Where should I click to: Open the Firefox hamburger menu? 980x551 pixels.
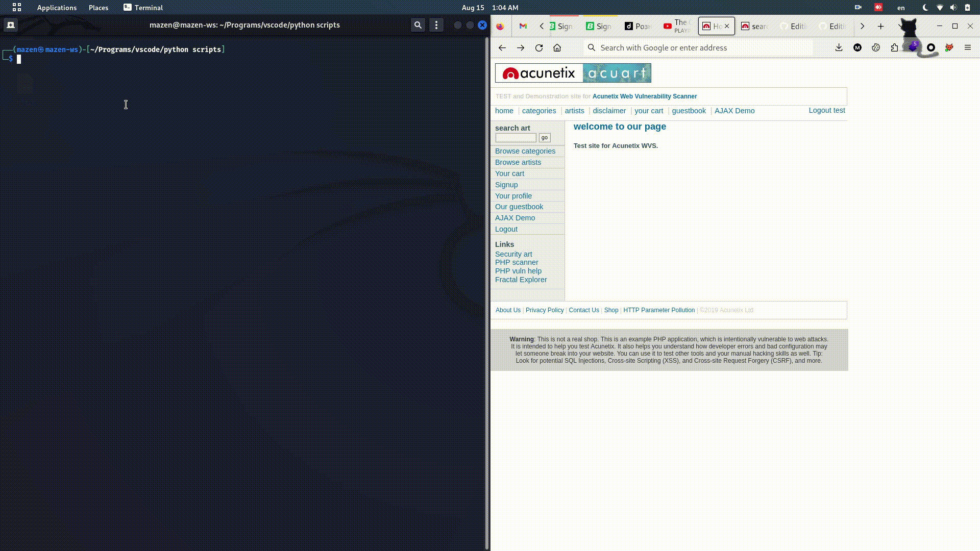pyautogui.click(x=968, y=48)
